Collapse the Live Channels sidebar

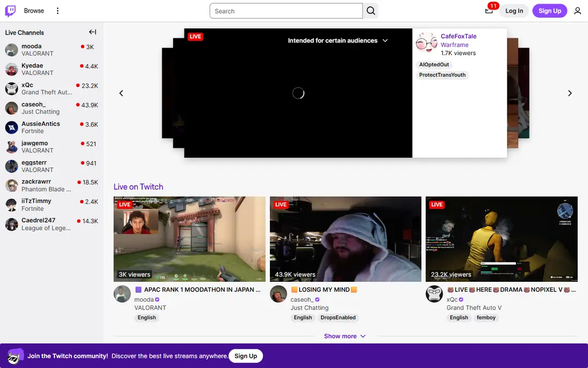point(92,32)
